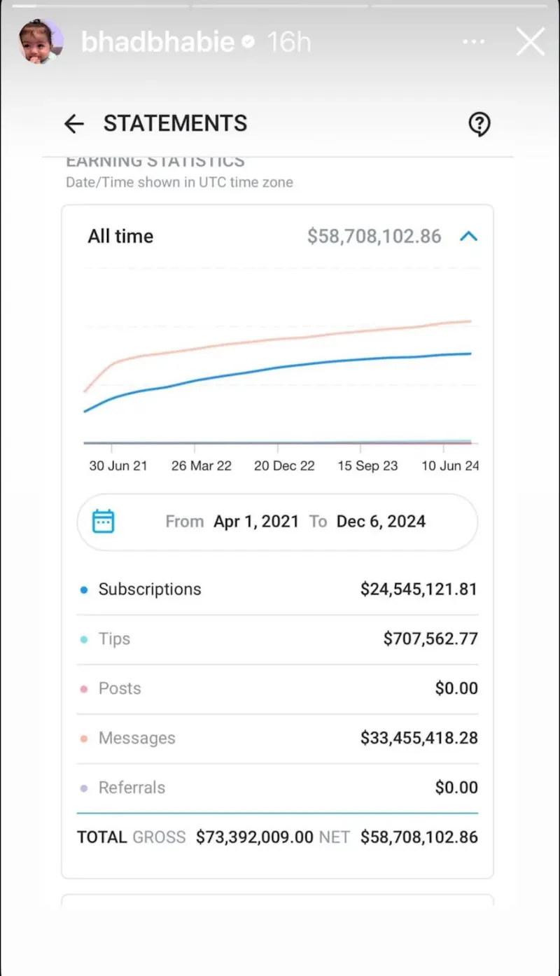The image size is (560, 976).
Task: Collapse the All time earnings chevron
Action: [x=468, y=237]
